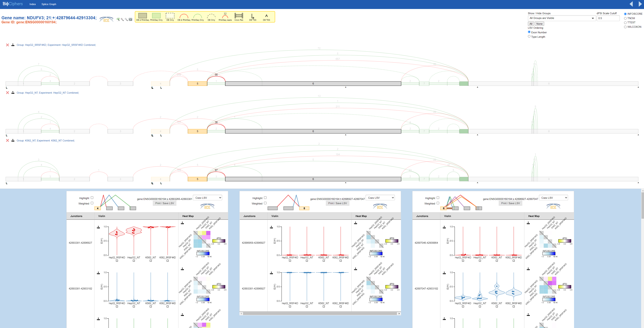644x328 pixels.
Task: Select Type Length LSV ordering
Action: pos(529,36)
